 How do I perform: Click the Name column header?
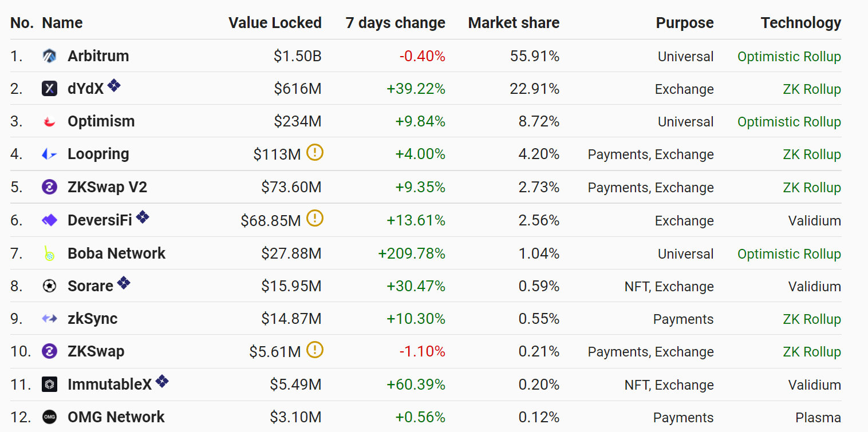(x=62, y=23)
